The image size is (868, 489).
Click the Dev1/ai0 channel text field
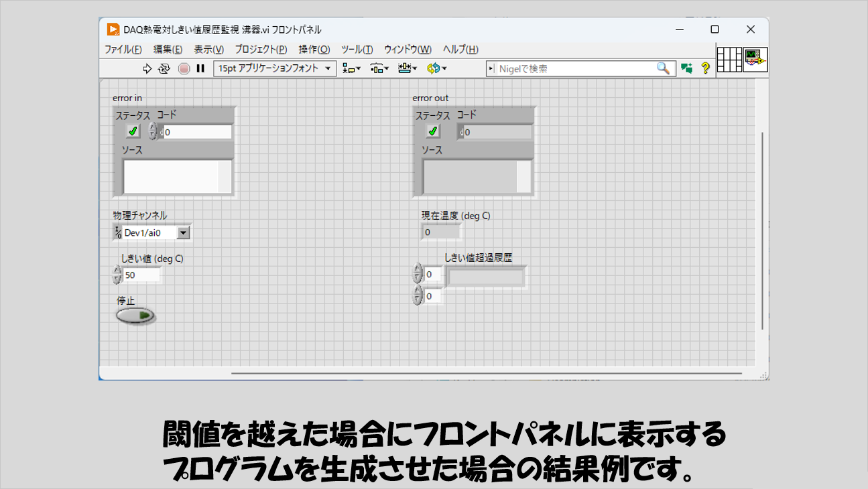point(150,232)
